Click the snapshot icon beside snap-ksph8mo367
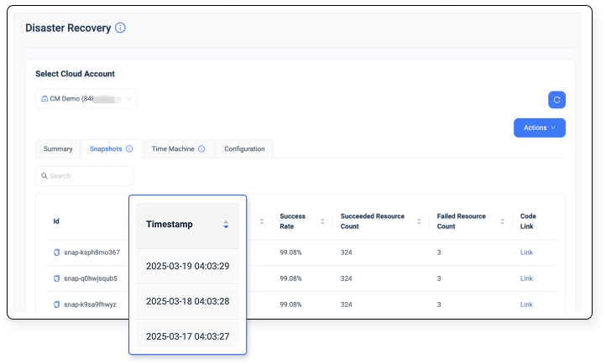The height and width of the screenshot is (364, 606). 56,252
